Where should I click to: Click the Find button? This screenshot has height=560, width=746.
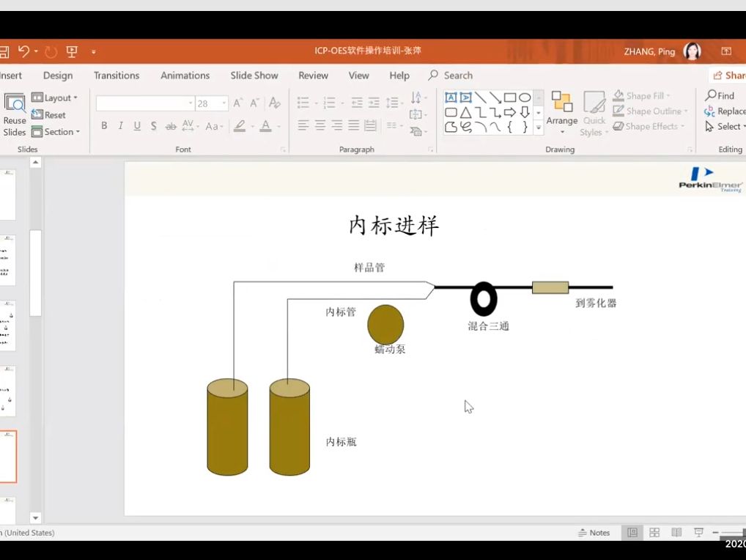[x=720, y=95]
